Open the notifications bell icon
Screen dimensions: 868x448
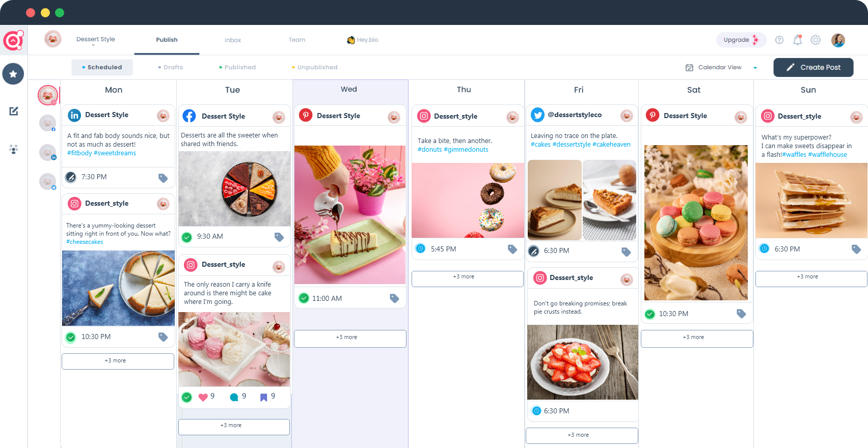tap(798, 40)
